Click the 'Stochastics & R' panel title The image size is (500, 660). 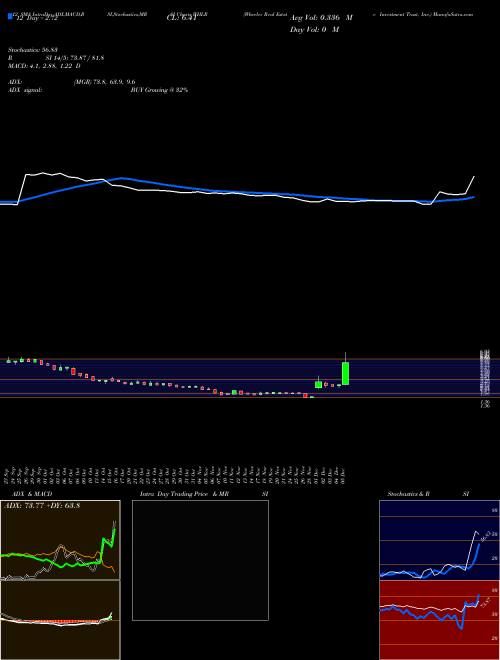(x=409, y=494)
